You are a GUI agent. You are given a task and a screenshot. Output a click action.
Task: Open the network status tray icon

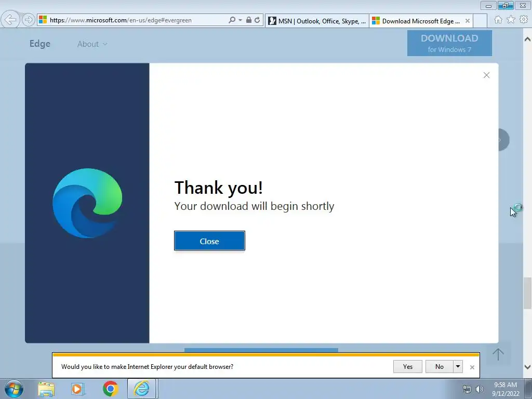467,389
